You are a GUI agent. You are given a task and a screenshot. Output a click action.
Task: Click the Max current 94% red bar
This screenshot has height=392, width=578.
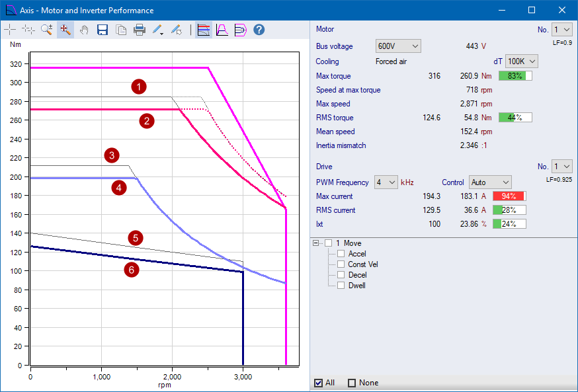click(x=509, y=196)
